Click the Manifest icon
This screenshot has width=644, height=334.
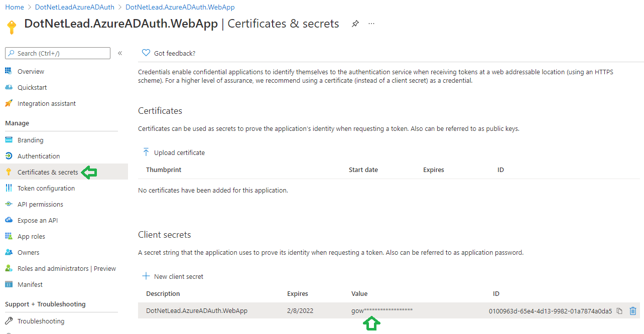point(8,284)
